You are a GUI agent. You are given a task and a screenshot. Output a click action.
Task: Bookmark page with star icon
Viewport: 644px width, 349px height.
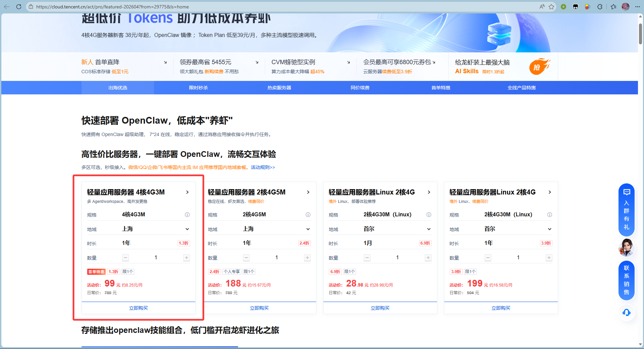click(551, 7)
